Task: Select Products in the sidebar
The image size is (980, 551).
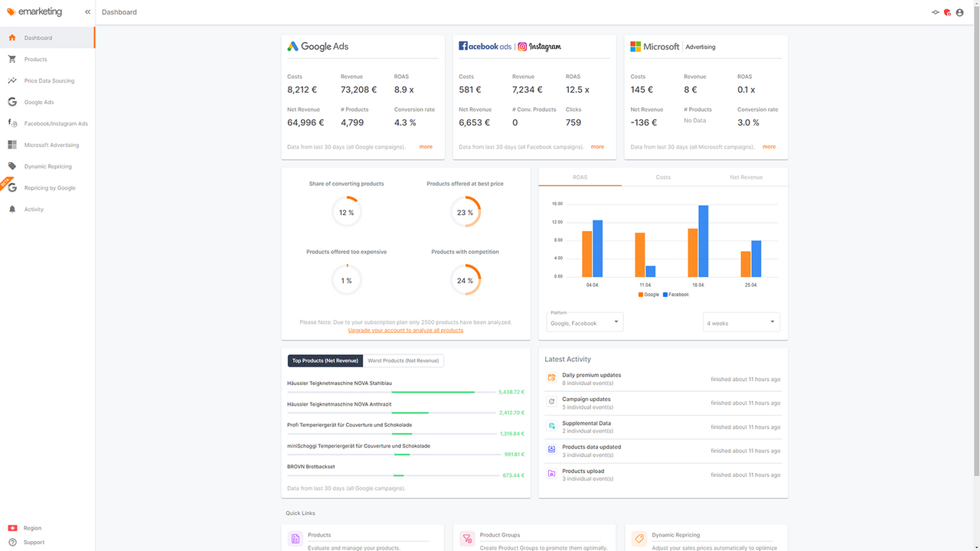Action: click(35, 59)
